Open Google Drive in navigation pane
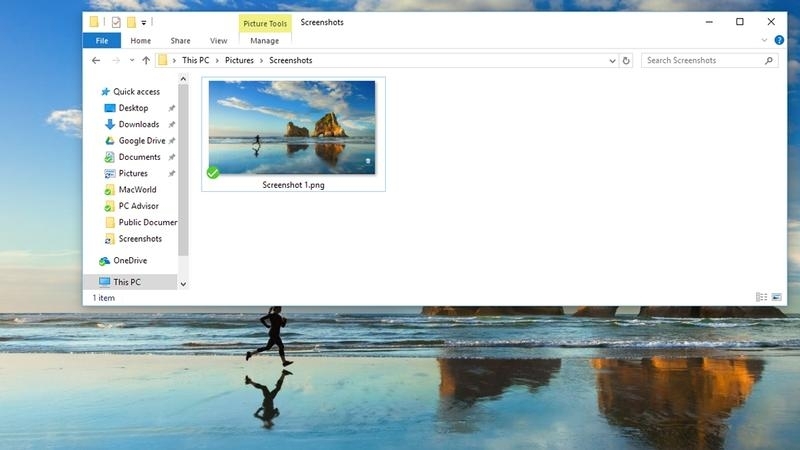 142,140
